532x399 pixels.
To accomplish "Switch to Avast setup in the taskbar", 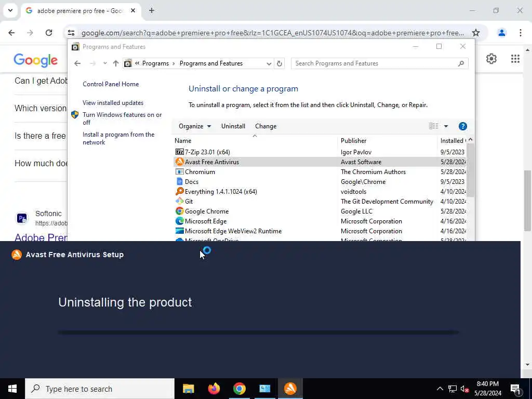I will click(290, 389).
